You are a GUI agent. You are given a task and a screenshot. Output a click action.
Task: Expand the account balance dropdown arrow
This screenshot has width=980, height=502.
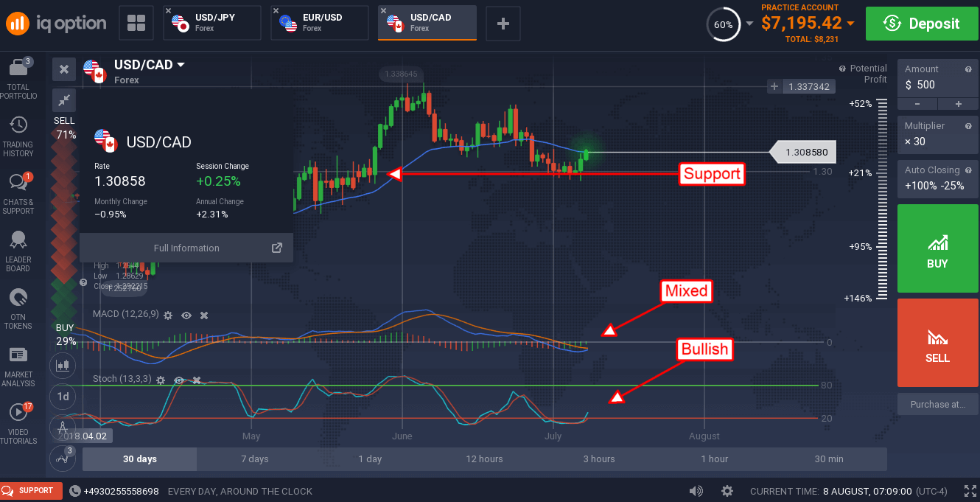tap(851, 24)
